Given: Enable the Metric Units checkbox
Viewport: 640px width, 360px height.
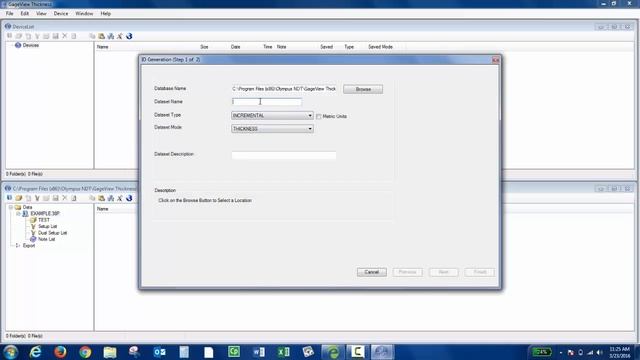Looking at the screenshot, I should 319,116.
